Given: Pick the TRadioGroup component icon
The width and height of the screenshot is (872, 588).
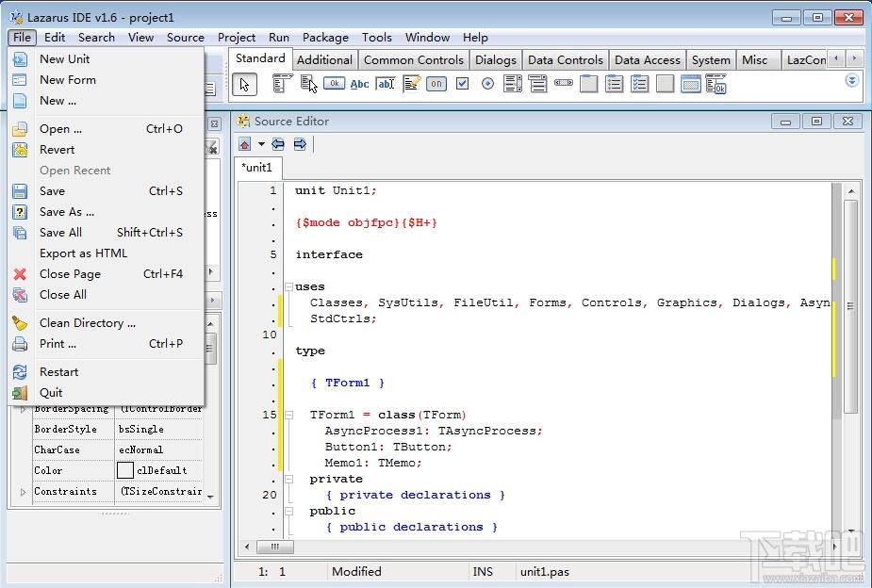Looking at the screenshot, I should [x=614, y=84].
